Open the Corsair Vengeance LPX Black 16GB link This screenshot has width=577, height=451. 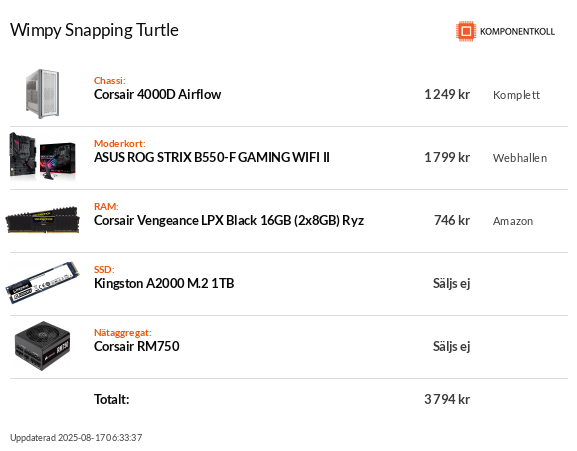click(x=229, y=220)
